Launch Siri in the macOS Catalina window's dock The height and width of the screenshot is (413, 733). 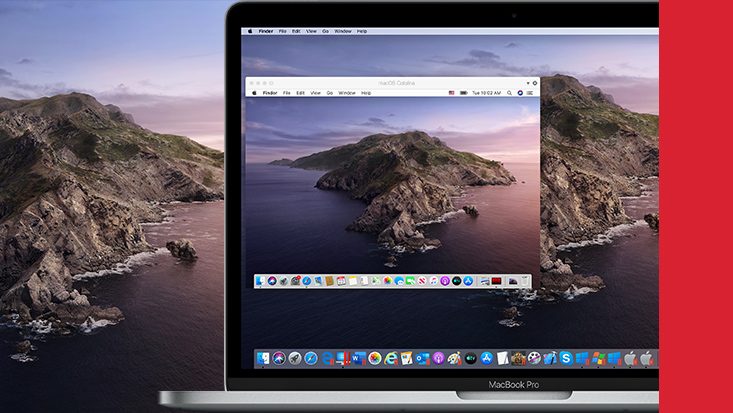coord(272,281)
